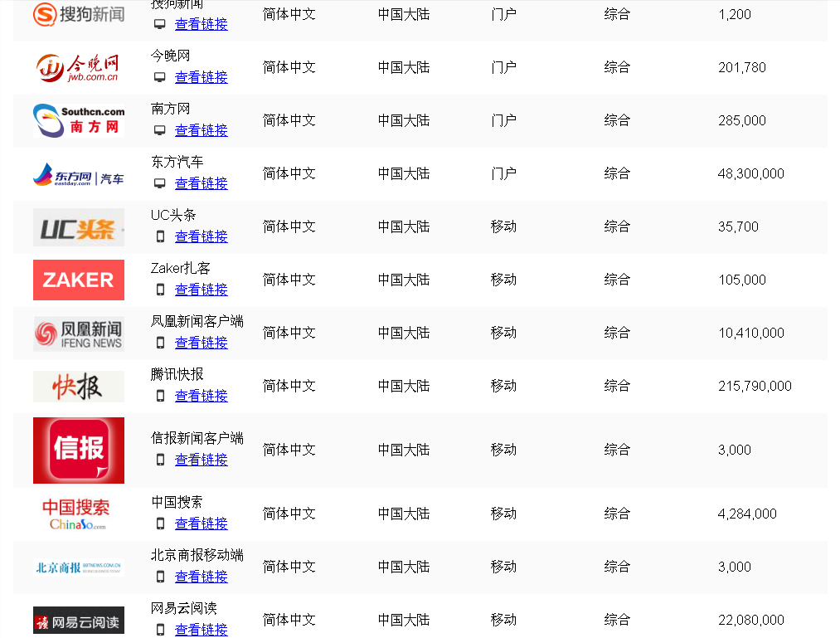840x638 pixels.
Task: Open 查看链接 link under 东方汽车
Action: [202, 183]
